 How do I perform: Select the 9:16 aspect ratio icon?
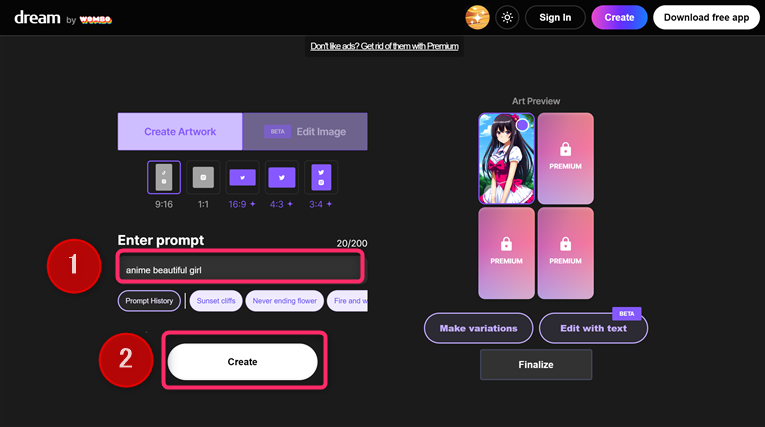pyautogui.click(x=164, y=177)
